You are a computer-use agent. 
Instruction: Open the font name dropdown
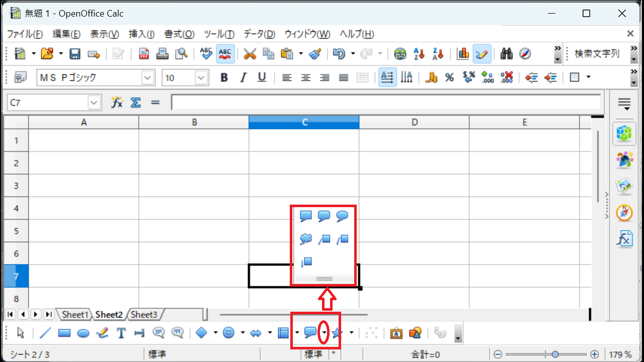coord(148,78)
